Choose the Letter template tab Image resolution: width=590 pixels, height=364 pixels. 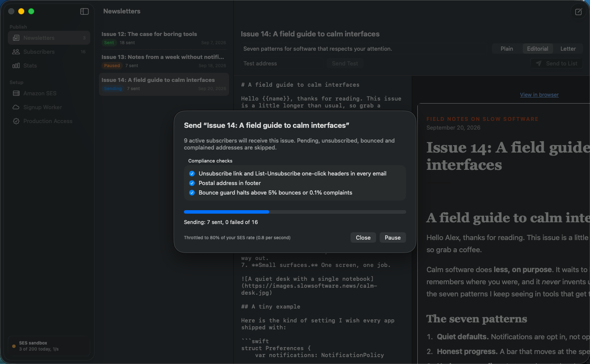tap(568, 49)
